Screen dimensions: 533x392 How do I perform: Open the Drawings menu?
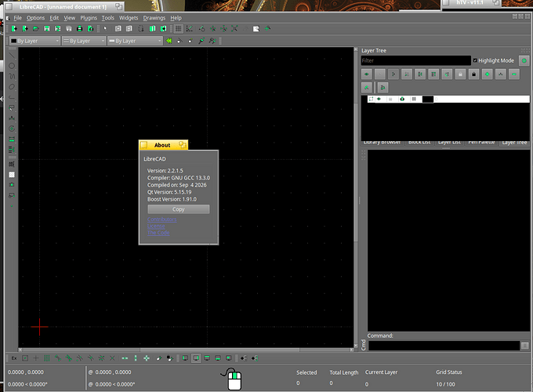[154, 18]
